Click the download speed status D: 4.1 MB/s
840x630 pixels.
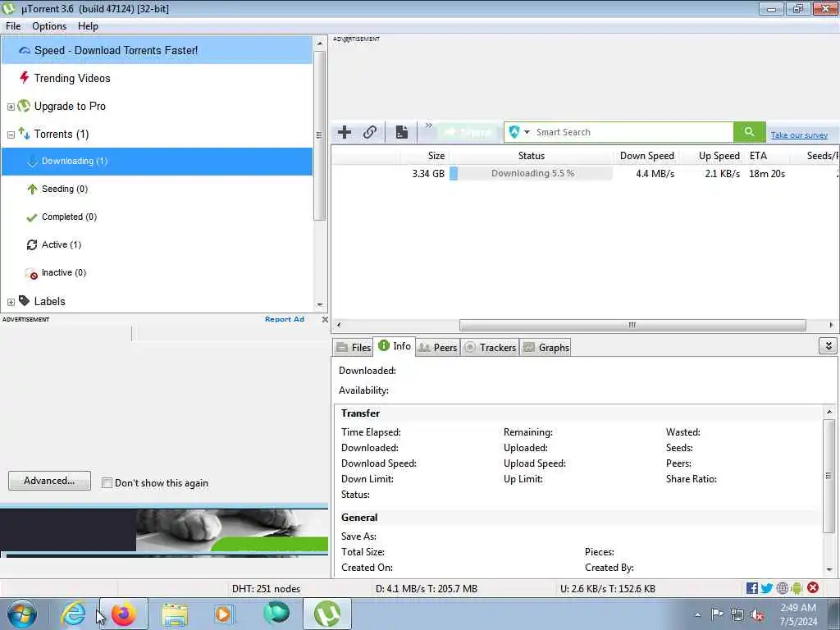[x=427, y=589]
